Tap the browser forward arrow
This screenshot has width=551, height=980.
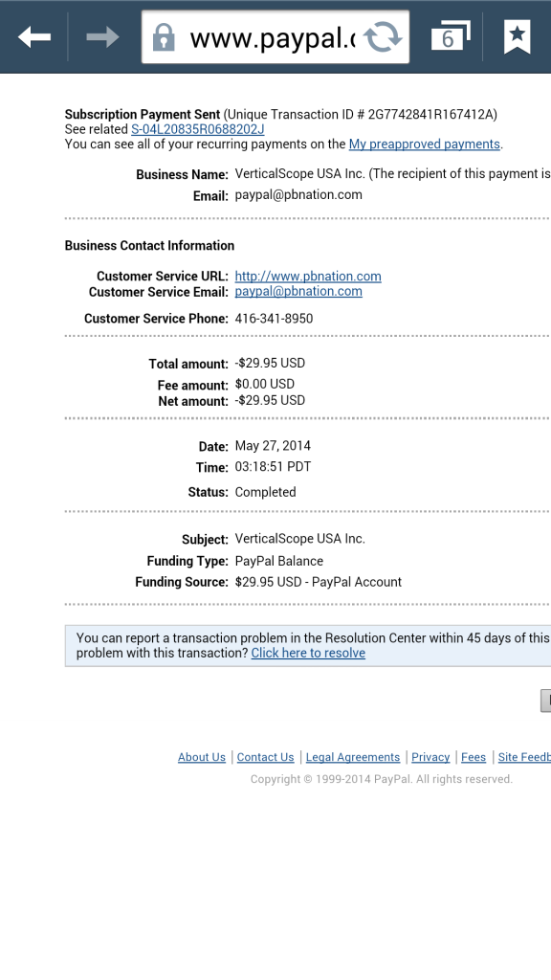point(102,37)
